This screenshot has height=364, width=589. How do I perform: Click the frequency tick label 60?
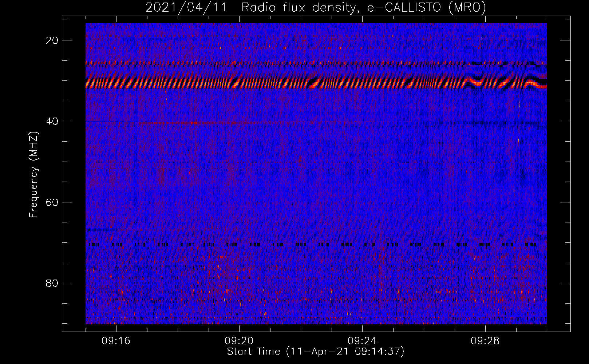click(52, 202)
